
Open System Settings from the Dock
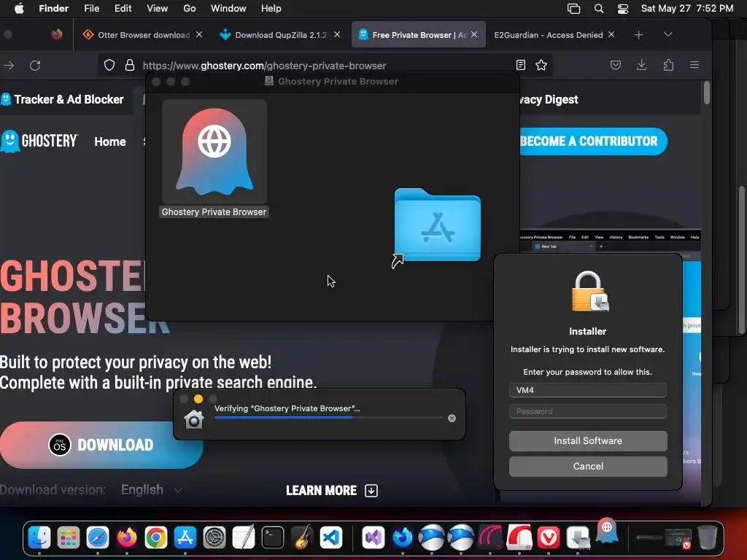click(x=214, y=538)
